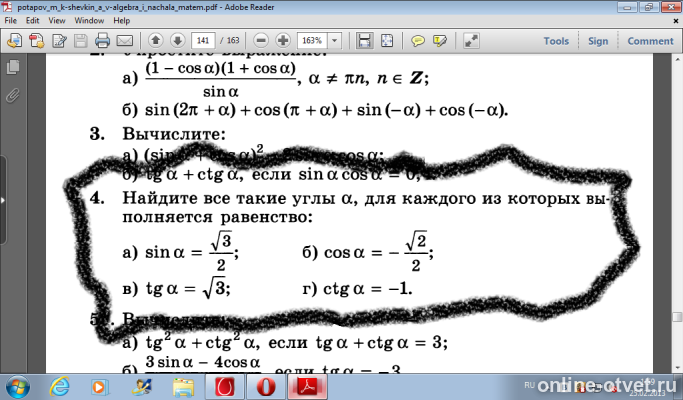Click the email envelope icon
This screenshot has width=683, height=400.
tap(125, 41)
